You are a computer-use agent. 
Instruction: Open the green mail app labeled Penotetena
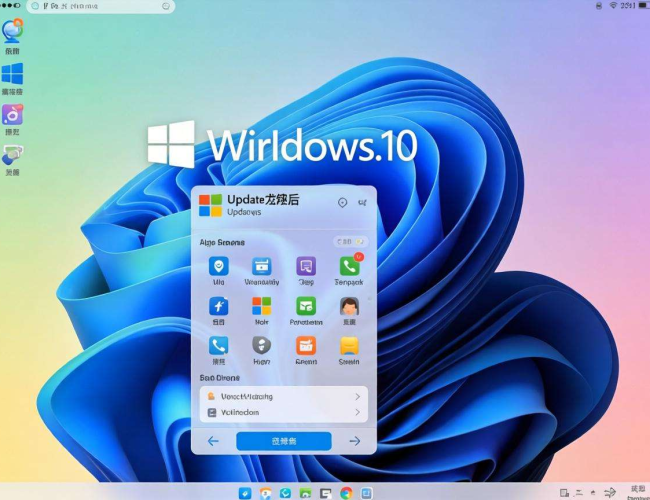click(306, 306)
